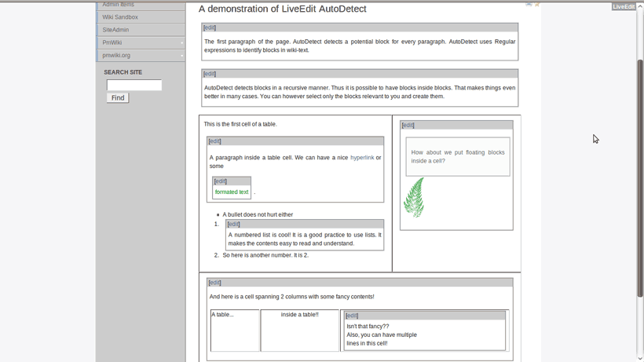Expand the pmwiki.org submenu arrow
This screenshot has height=362, width=644.
[x=182, y=56]
